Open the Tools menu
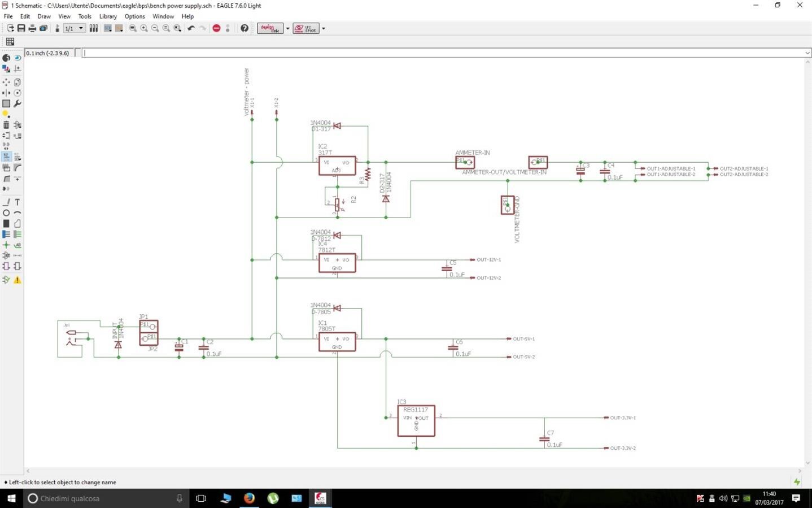Image resolution: width=812 pixels, height=508 pixels. click(x=85, y=16)
